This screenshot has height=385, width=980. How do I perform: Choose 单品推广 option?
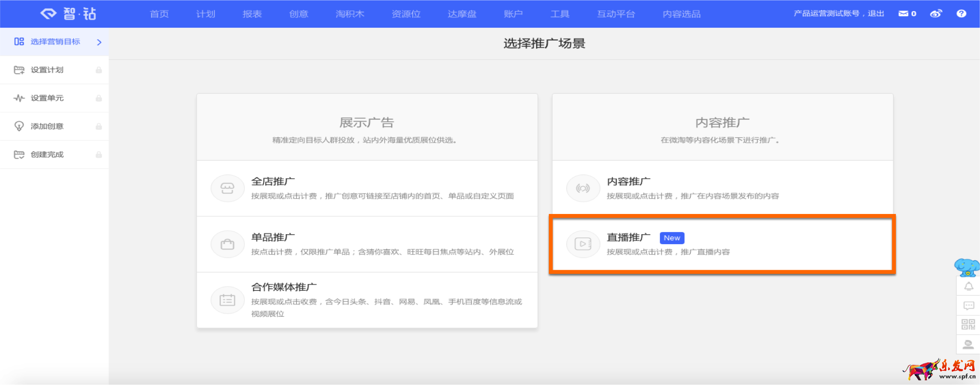(367, 244)
